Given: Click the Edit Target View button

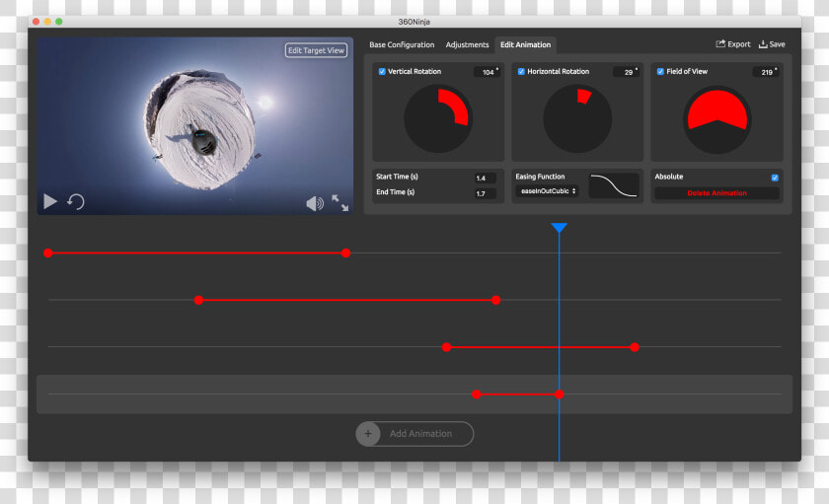Looking at the screenshot, I should (316, 50).
